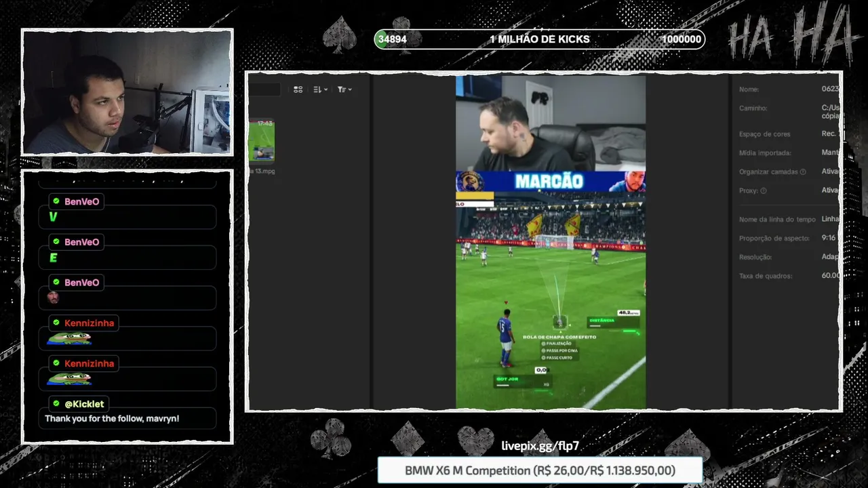Click the Taxa de quadros label
Viewport: 868px width, 488px height.
[x=766, y=277]
